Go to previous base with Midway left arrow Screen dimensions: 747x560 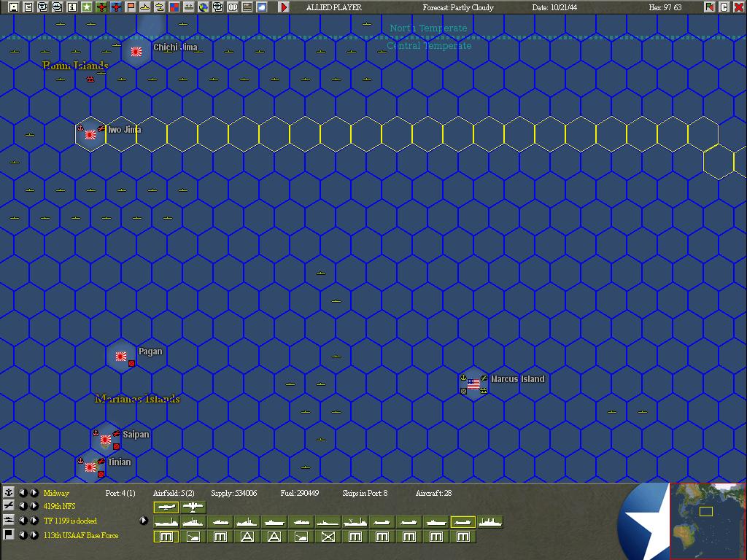point(23,493)
